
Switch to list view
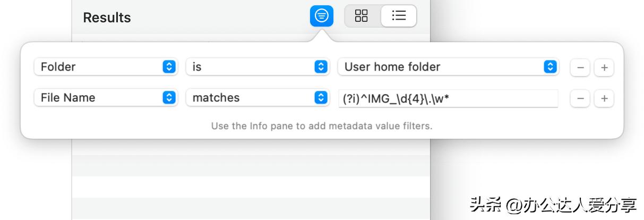399,16
